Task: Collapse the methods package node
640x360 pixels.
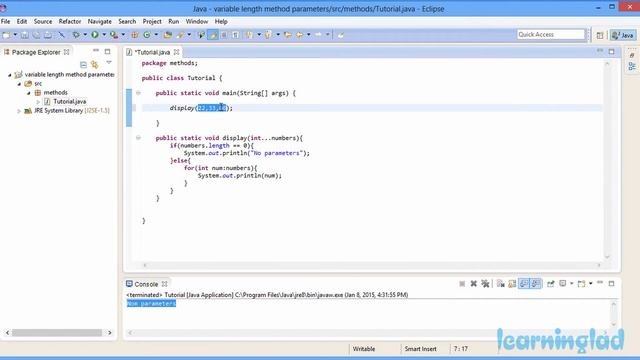Action: click(29, 93)
